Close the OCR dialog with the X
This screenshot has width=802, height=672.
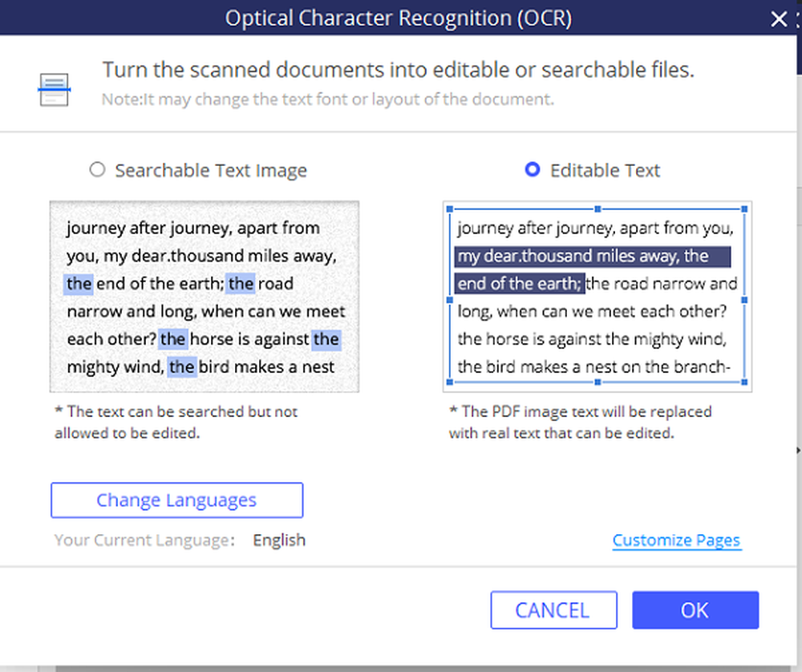click(778, 19)
